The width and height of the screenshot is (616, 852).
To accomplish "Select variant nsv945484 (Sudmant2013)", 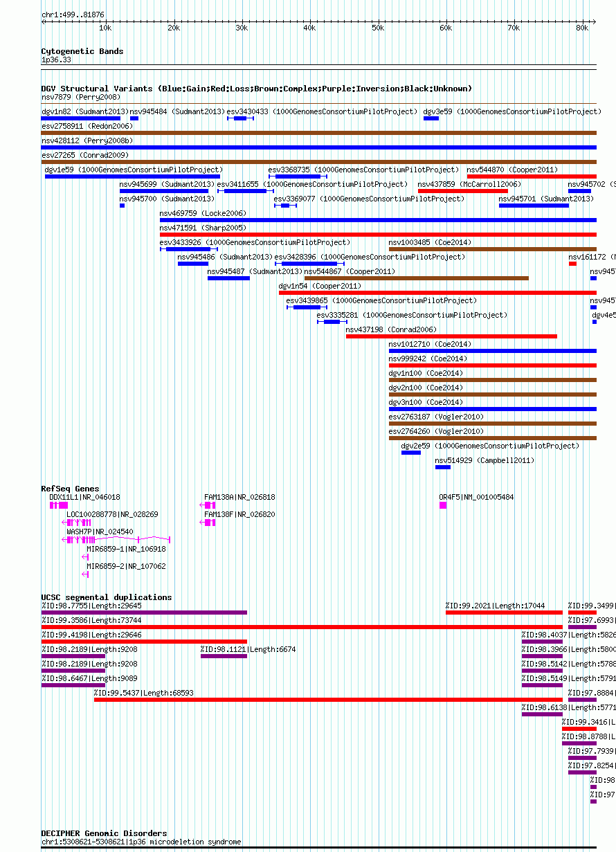I will pyautogui.click(x=178, y=111).
